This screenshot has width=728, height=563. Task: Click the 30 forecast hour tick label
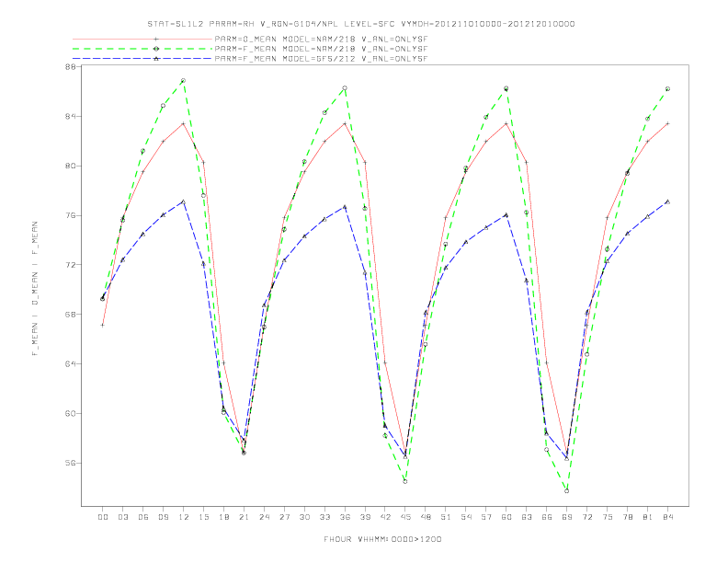click(x=304, y=517)
